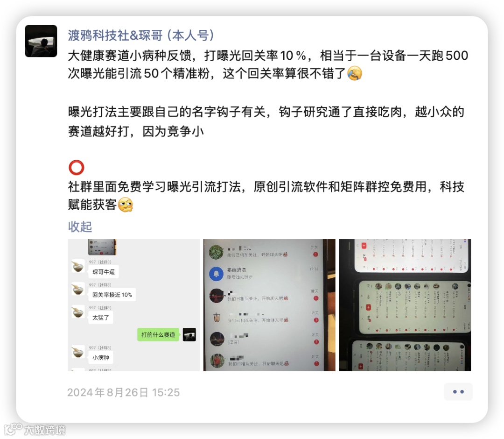Click the 回关率接近10% chat bubble
This screenshot has height=439, width=504.
112,295
